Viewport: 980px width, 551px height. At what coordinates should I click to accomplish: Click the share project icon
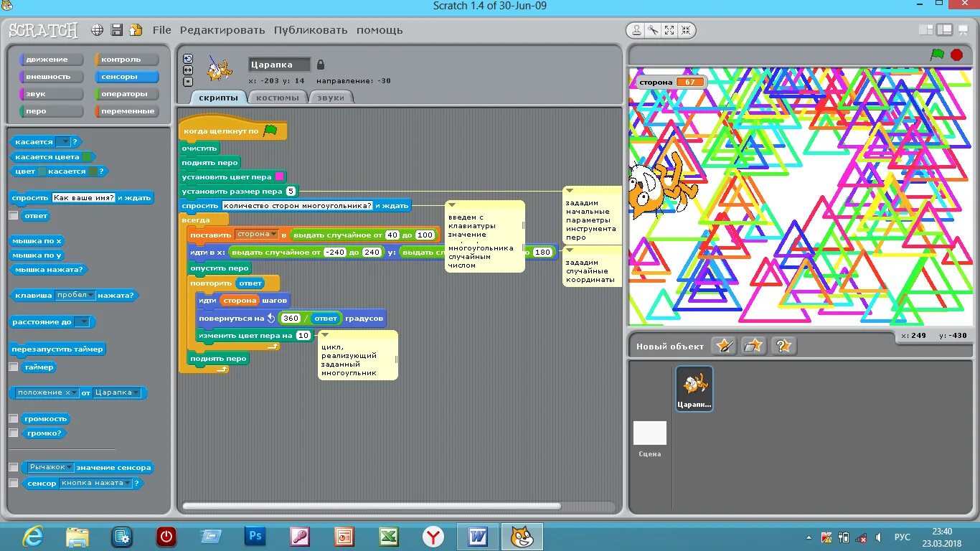click(x=136, y=30)
